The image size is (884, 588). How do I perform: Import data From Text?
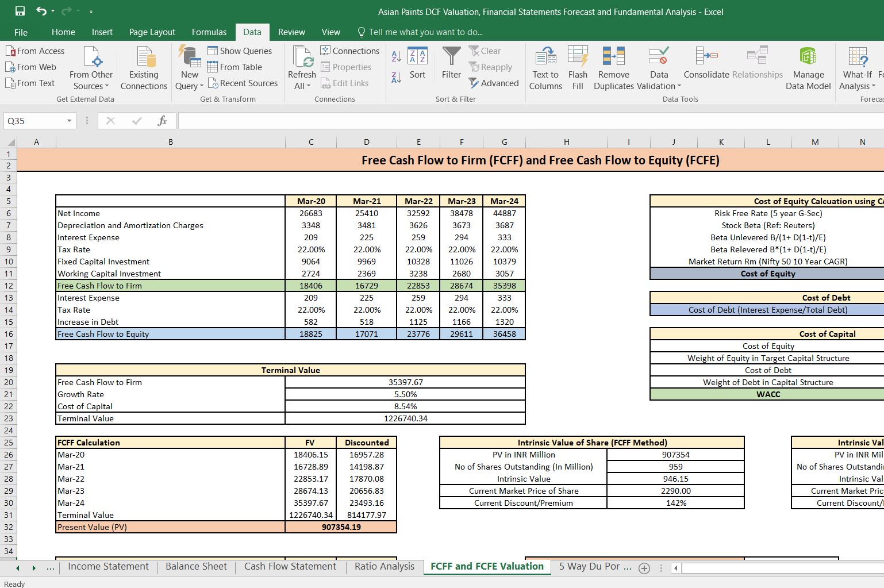pyautogui.click(x=30, y=83)
